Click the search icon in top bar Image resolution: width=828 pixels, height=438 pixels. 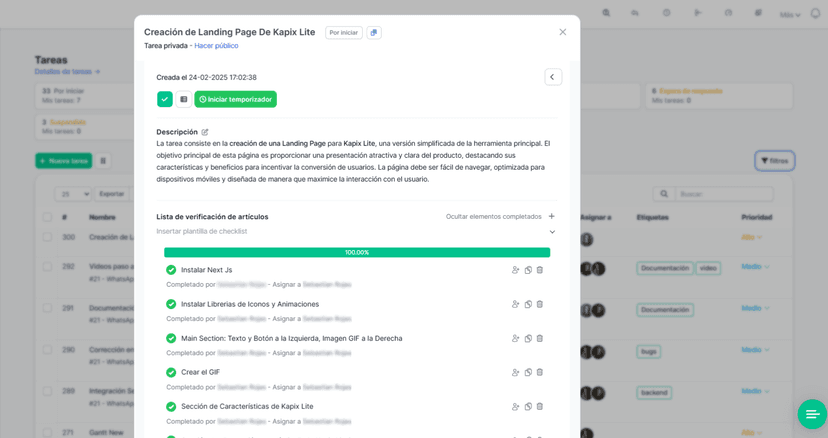click(x=606, y=13)
